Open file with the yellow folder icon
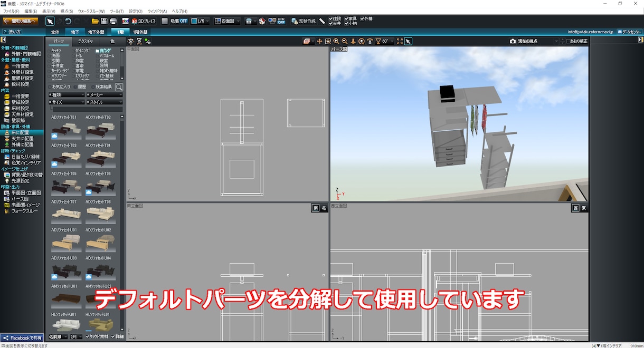 pos(95,21)
